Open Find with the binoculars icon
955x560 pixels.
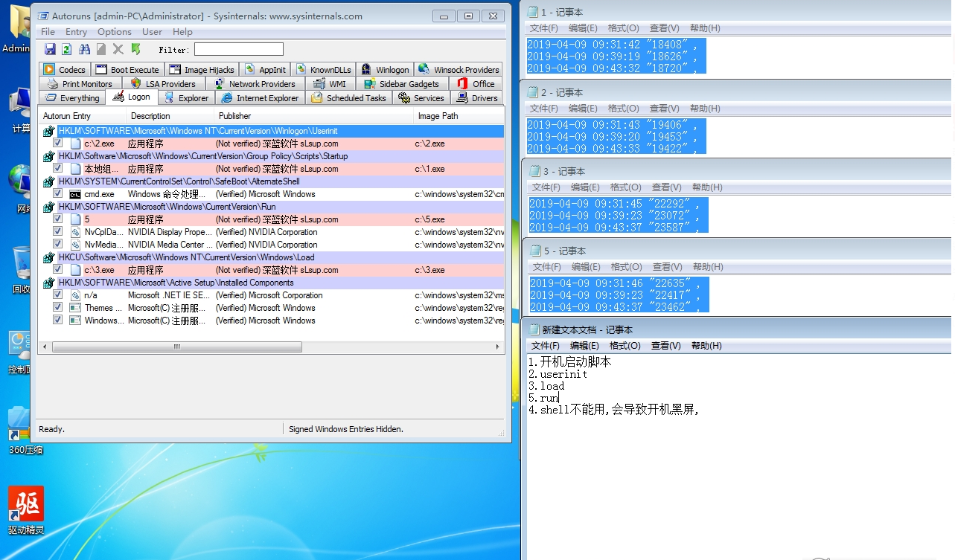point(84,49)
